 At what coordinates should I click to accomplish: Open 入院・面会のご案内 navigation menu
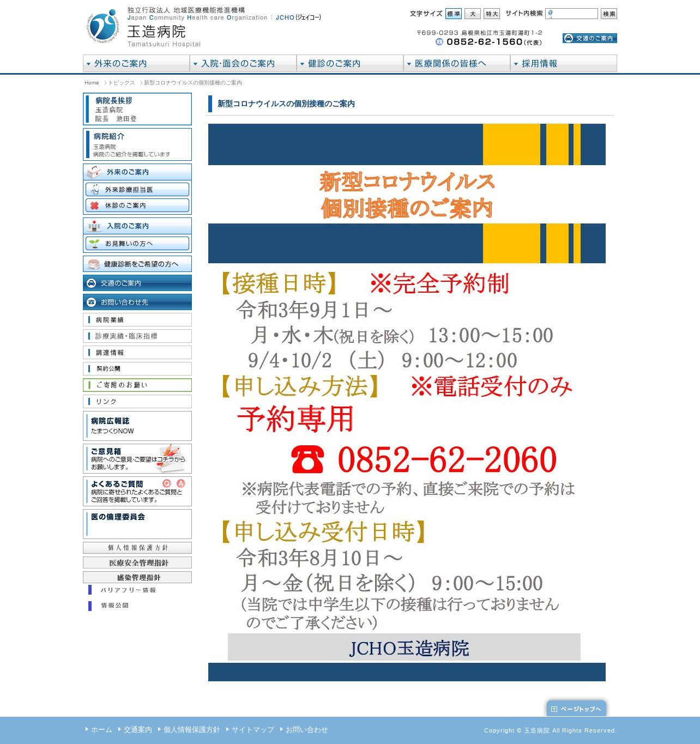coord(243,63)
